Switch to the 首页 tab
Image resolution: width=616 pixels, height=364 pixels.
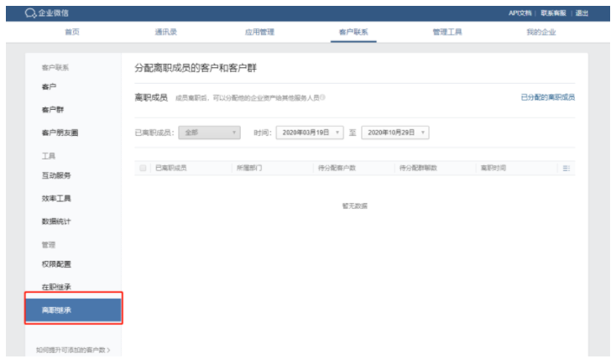tap(72, 32)
